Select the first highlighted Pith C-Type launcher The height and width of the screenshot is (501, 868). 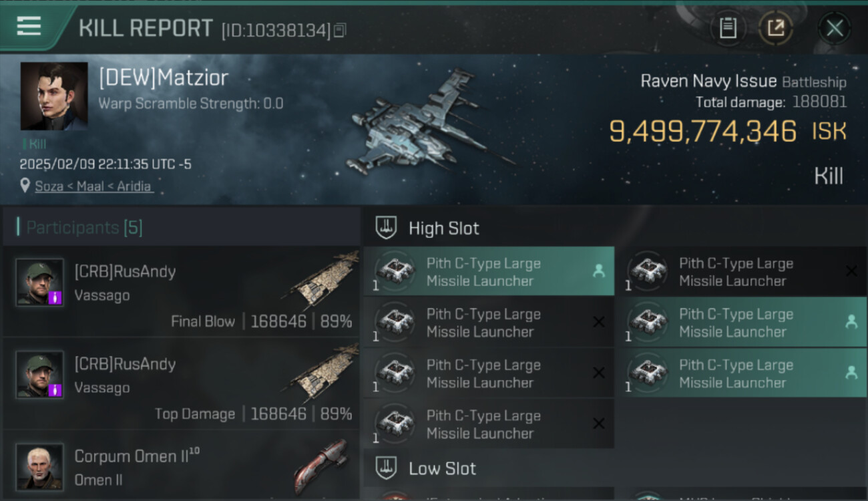489,272
